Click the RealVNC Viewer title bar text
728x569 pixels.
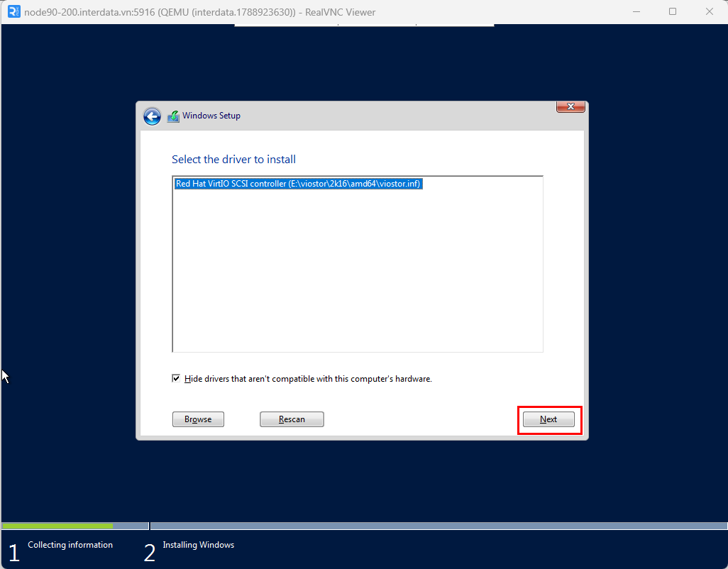(x=199, y=12)
